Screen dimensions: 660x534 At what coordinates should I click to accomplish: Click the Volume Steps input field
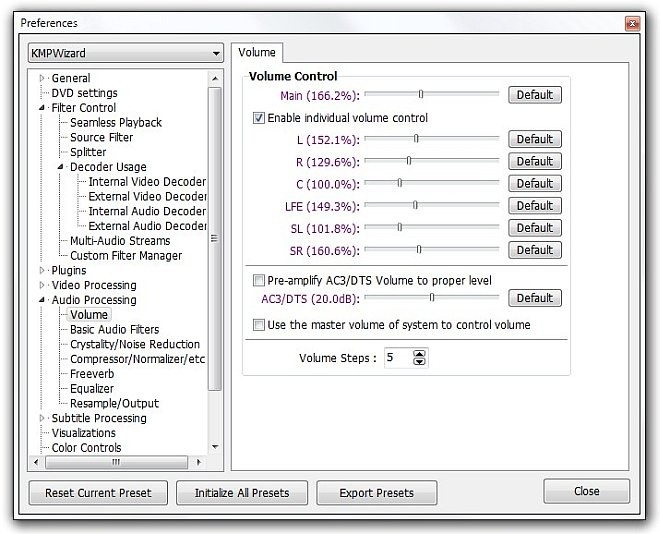coord(397,357)
